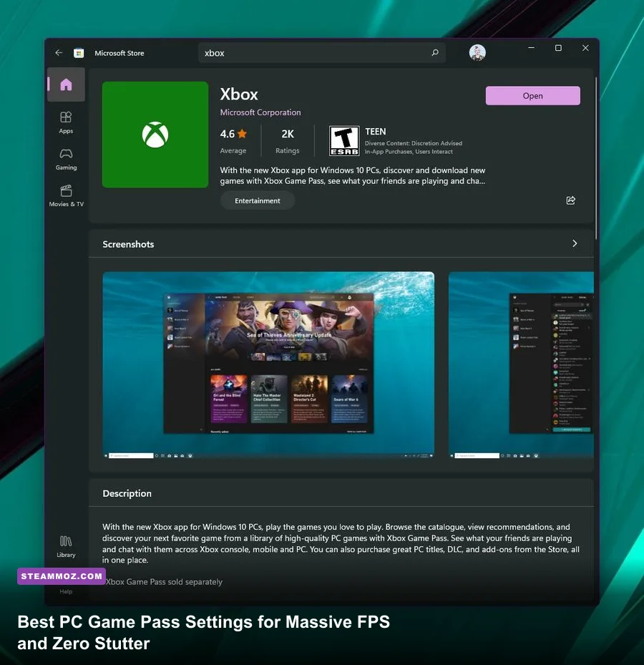
Task: Expand Screenshots with the chevron arrow
Action: click(x=575, y=243)
